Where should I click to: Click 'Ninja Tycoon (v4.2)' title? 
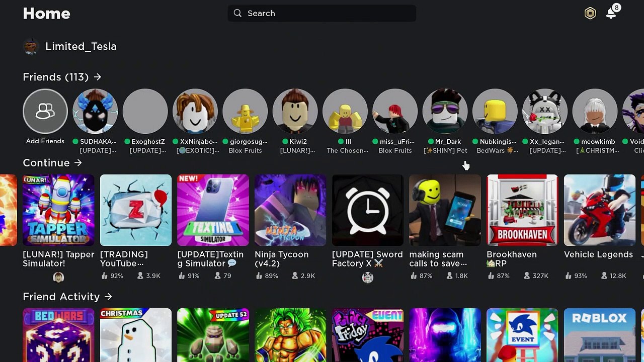282,259
